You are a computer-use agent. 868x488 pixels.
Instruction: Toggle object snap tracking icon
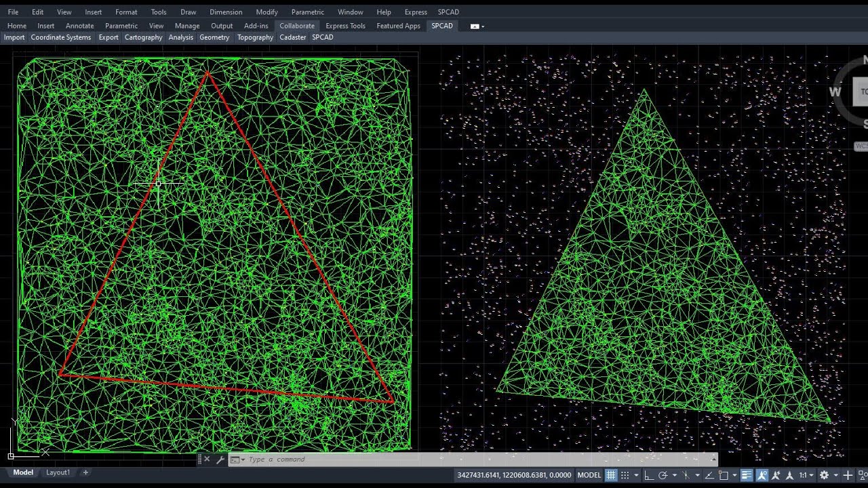click(x=709, y=475)
